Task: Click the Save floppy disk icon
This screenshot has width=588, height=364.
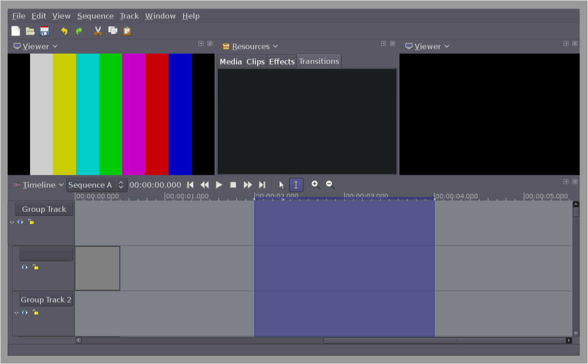Action: click(44, 31)
